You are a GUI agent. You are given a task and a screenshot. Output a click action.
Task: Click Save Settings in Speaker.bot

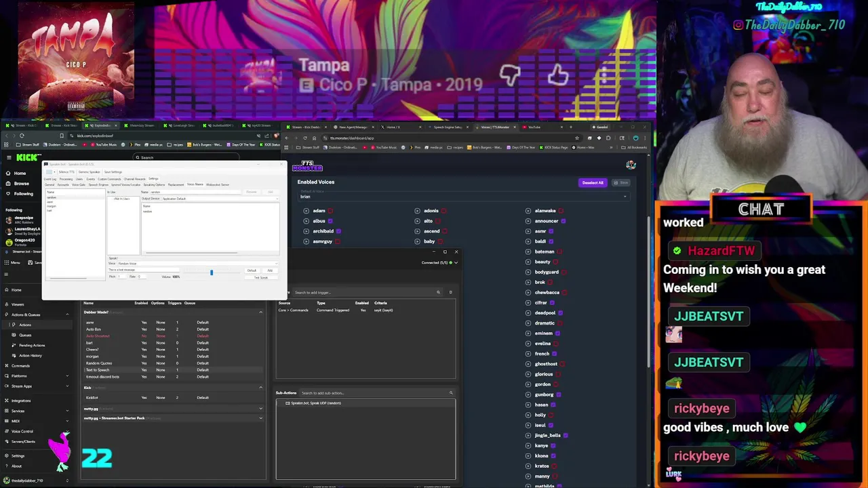point(113,172)
